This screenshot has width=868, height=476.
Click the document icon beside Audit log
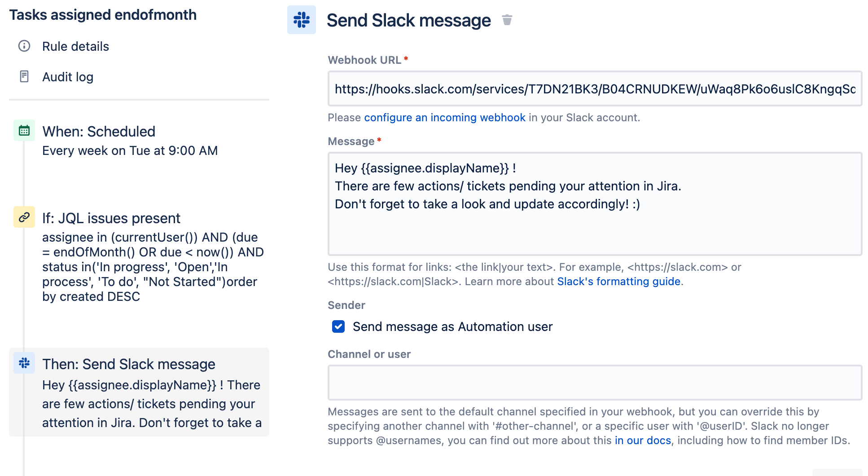(x=24, y=76)
